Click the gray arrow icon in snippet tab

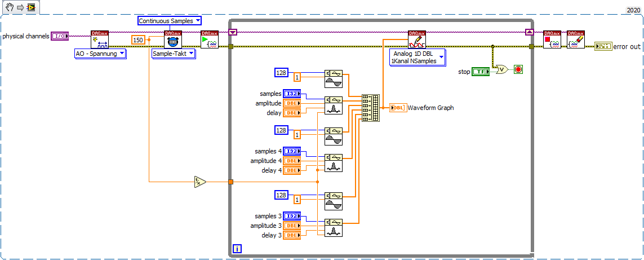click(19, 8)
